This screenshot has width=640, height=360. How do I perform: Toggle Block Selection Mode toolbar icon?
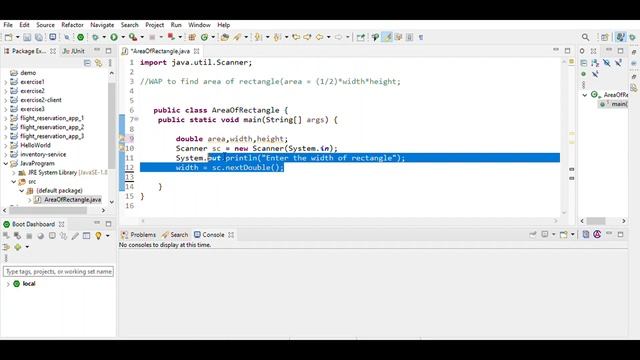pos(409,37)
